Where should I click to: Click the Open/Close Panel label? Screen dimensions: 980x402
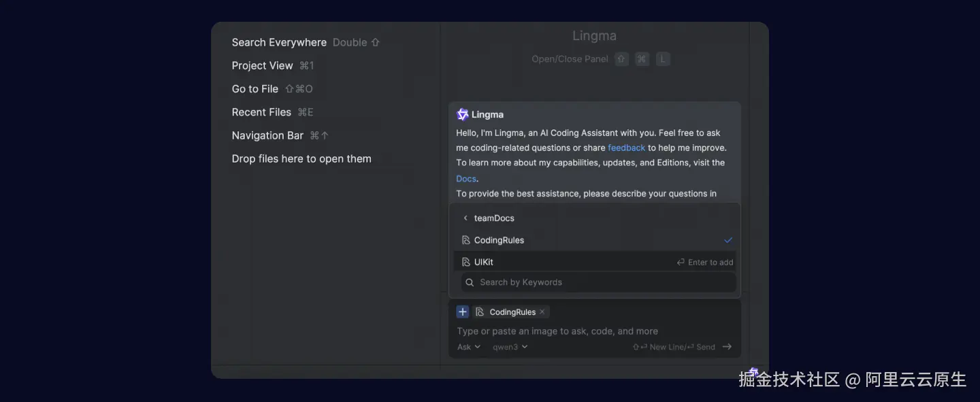(570, 59)
